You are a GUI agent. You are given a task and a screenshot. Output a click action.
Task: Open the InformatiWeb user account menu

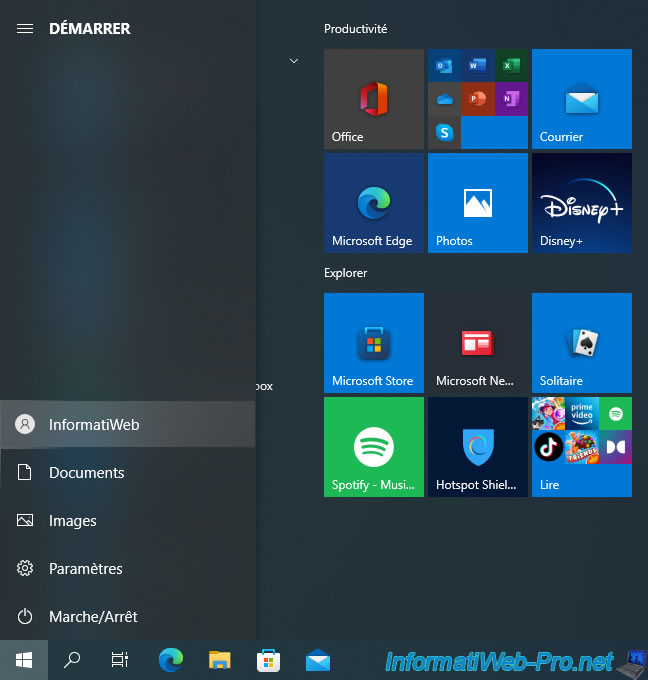tap(128, 424)
